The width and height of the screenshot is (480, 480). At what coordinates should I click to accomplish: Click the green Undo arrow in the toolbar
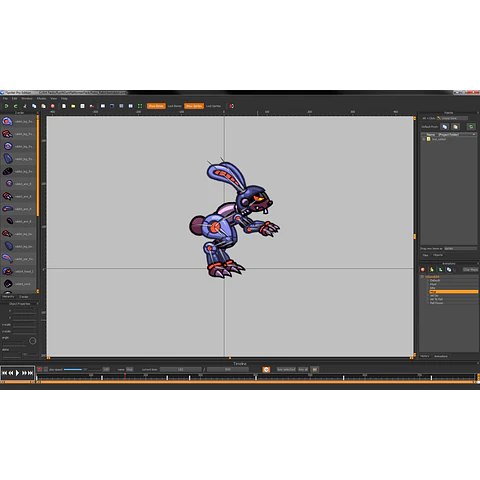[x=6, y=106]
